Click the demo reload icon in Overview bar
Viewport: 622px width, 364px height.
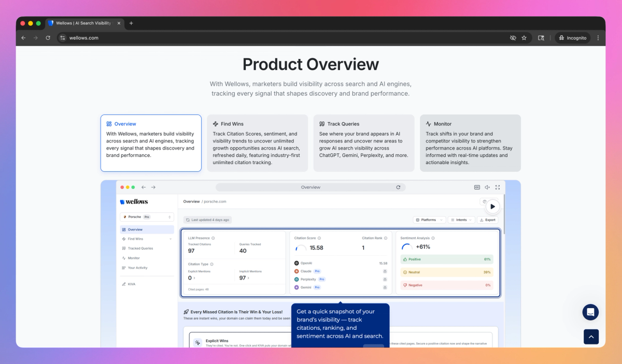tap(398, 187)
